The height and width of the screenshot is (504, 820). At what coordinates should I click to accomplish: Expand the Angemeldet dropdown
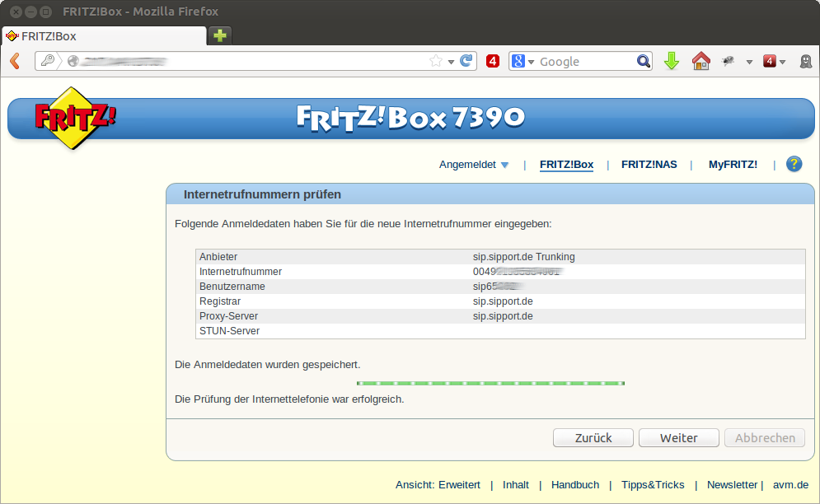[474, 165]
